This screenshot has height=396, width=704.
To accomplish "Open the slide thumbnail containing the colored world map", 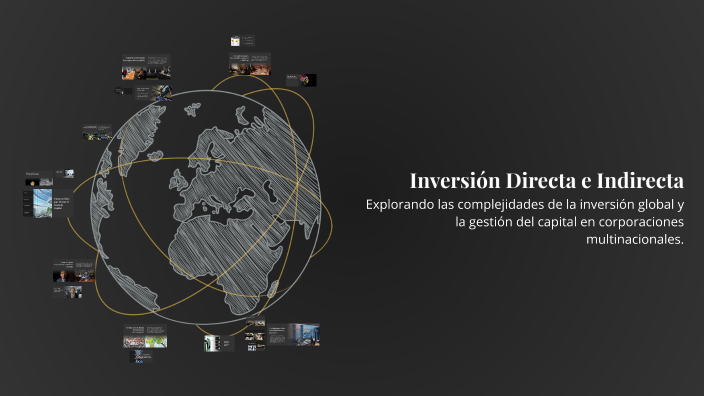I will [145, 336].
